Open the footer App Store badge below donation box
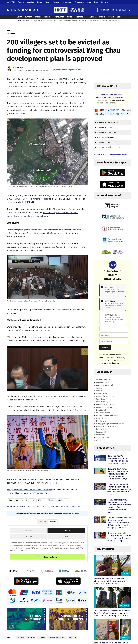The width and height of the screenshot is (138, 644). (68, 581)
